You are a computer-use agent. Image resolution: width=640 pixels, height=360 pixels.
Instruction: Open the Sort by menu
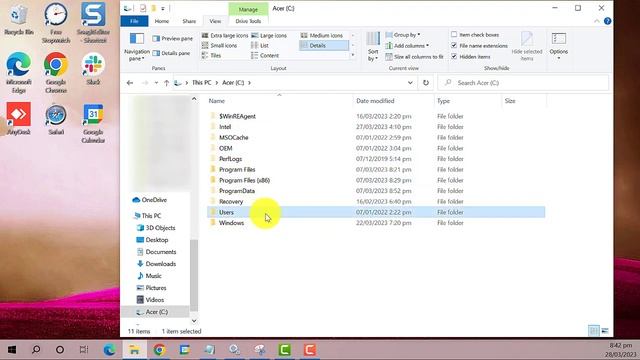(373, 47)
